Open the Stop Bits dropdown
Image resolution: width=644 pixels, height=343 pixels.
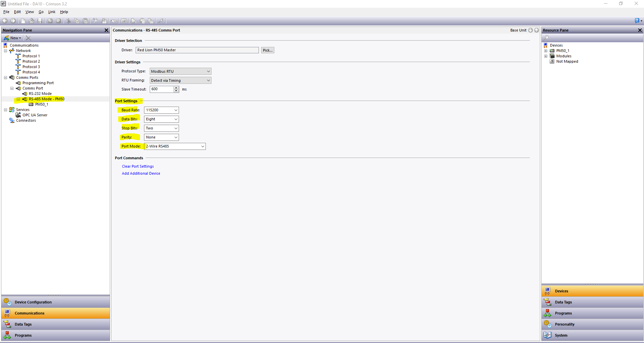pos(162,128)
